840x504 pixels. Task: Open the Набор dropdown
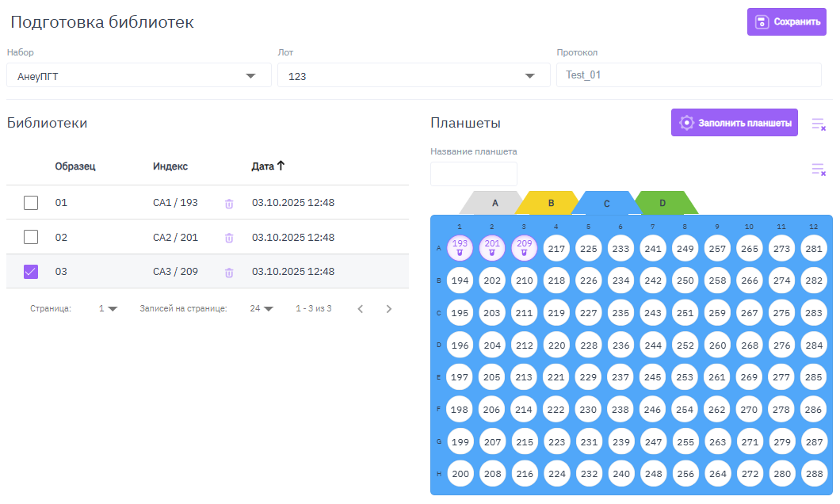250,76
